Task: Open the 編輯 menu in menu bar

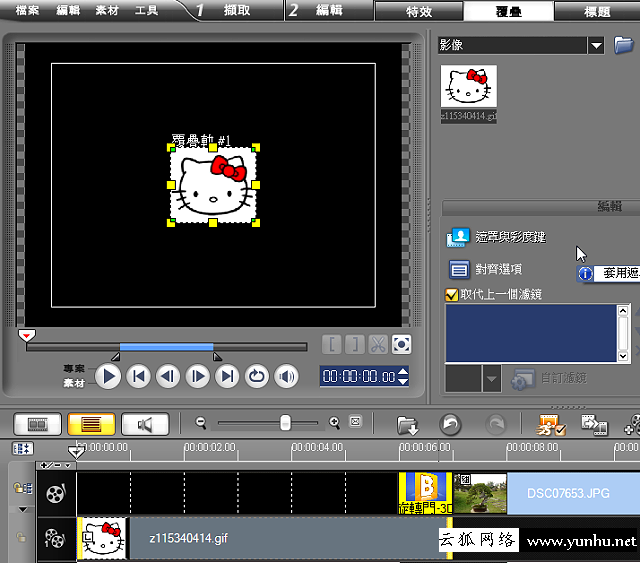Action: click(x=68, y=10)
